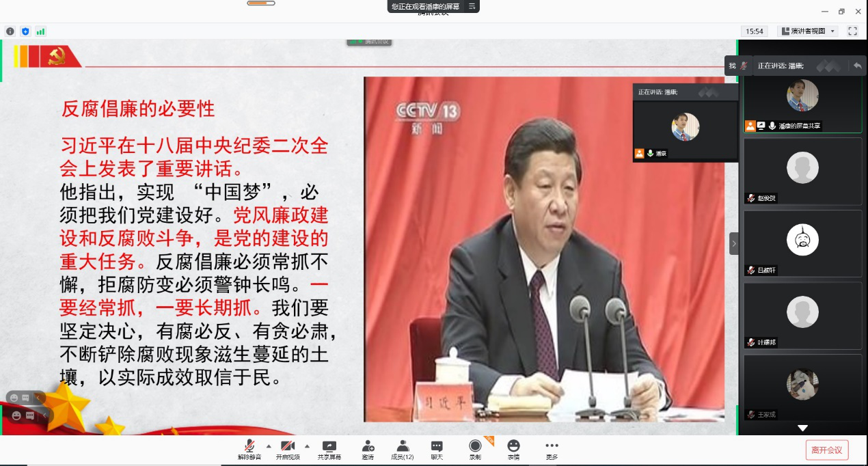Open the 聊天 chat panel
The width and height of the screenshot is (868, 466).
coord(437,449)
